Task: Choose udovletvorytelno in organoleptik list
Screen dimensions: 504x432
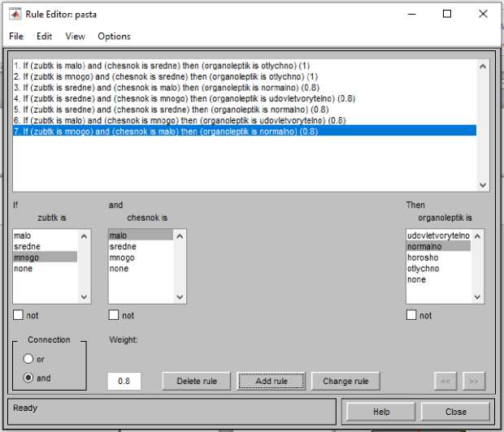Action: 438,235
